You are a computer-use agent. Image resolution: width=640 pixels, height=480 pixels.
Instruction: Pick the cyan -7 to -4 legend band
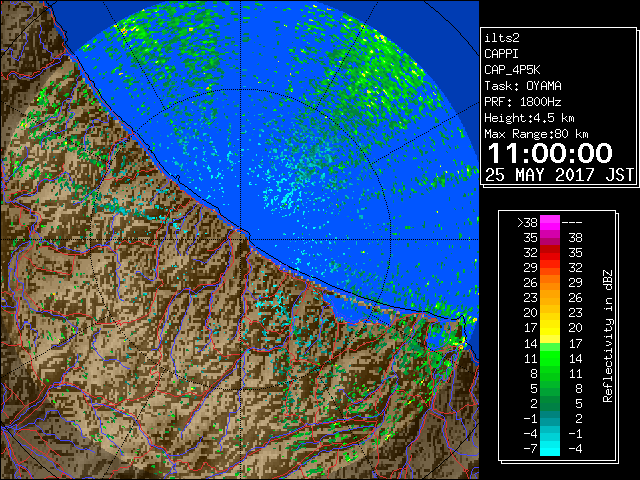coord(550,448)
